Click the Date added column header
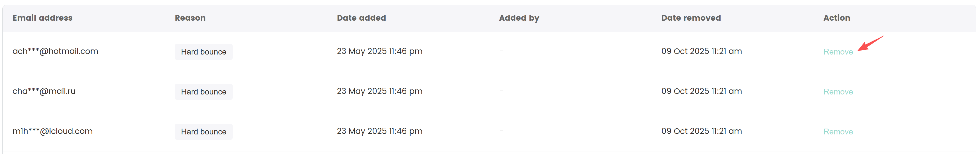 tap(361, 18)
